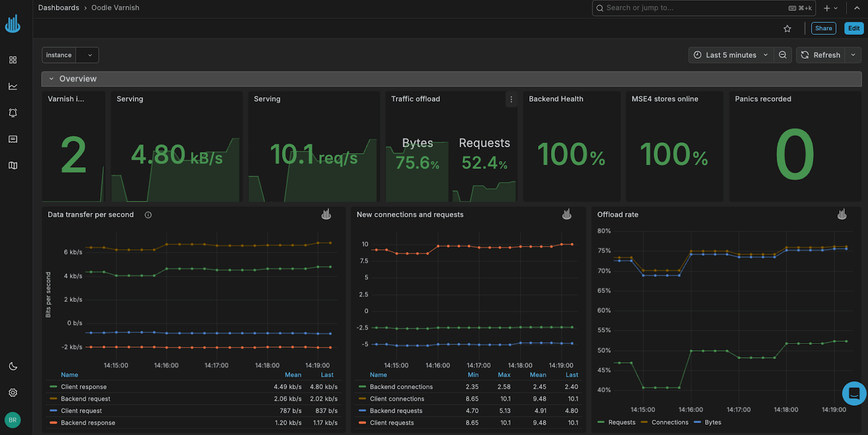
Task: Open the Traffic offload panel menu
Action: (x=510, y=99)
